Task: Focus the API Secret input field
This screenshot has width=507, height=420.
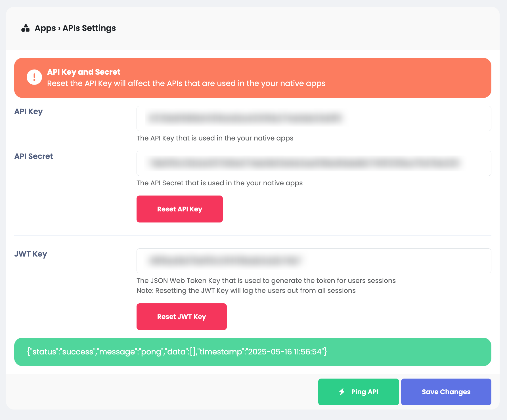Action: point(314,163)
